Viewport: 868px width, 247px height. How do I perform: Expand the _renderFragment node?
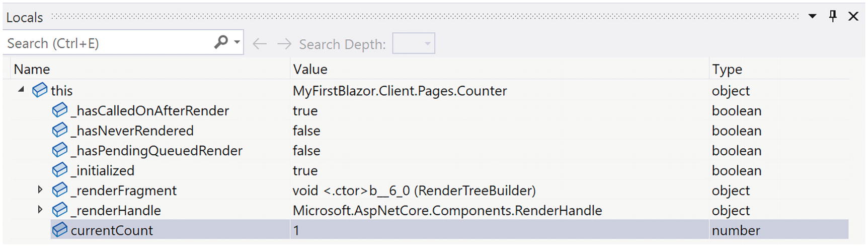40,190
